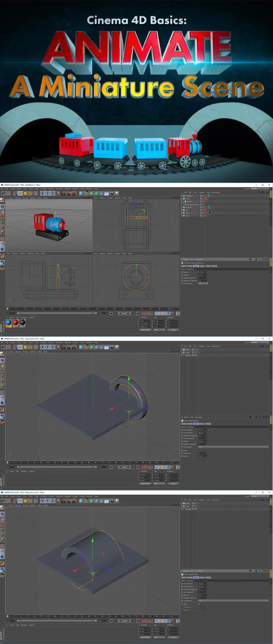Click the Light bulb icon in Untitled 4 toolbar
273x644 pixels.
116,193
